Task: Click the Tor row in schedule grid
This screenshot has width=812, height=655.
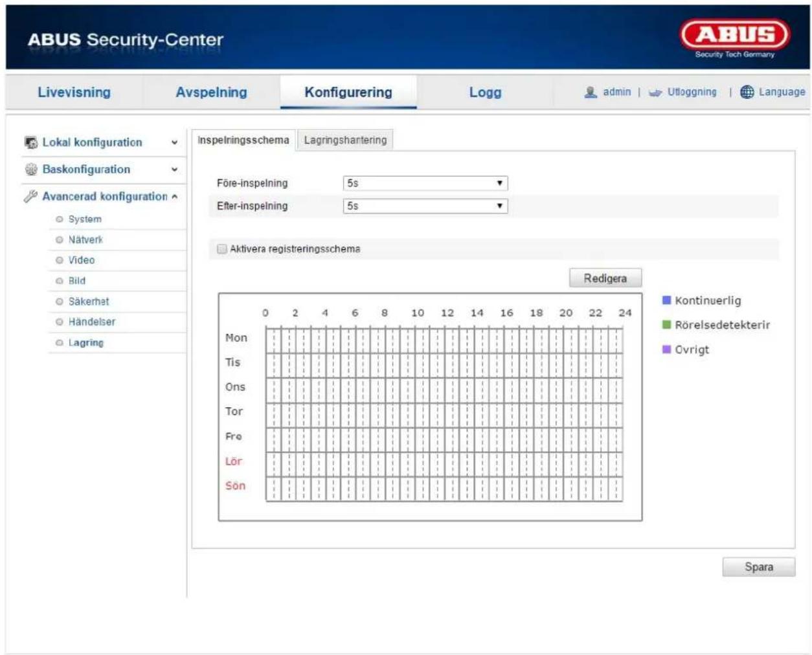Action: (x=444, y=415)
